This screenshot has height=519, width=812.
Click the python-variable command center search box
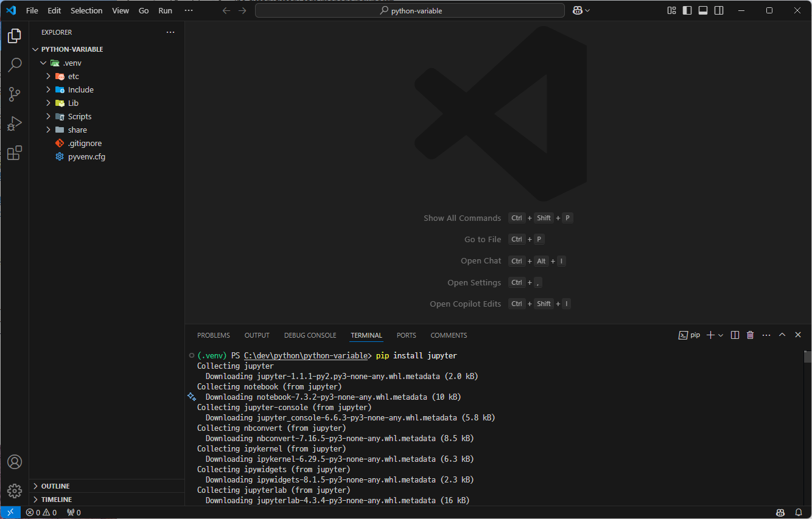[410, 10]
